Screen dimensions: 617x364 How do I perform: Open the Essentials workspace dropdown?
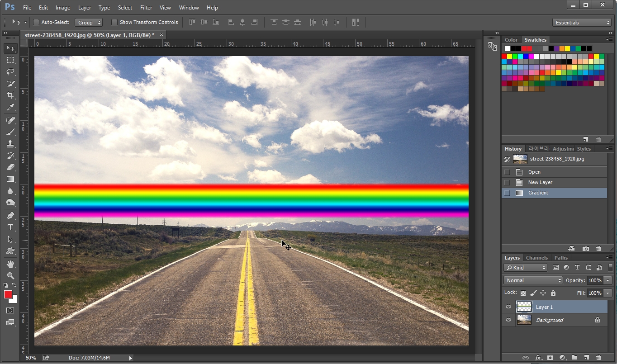(582, 22)
